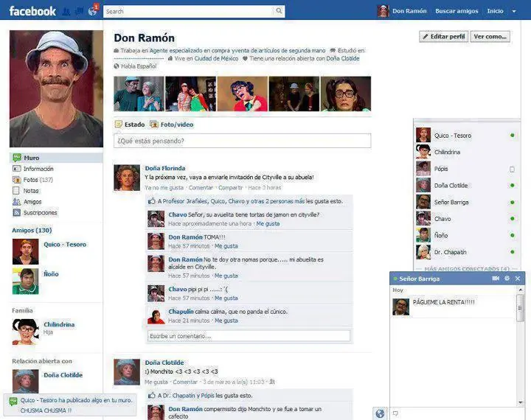Click Compartir on Doña Florinda's post

(x=231, y=187)
